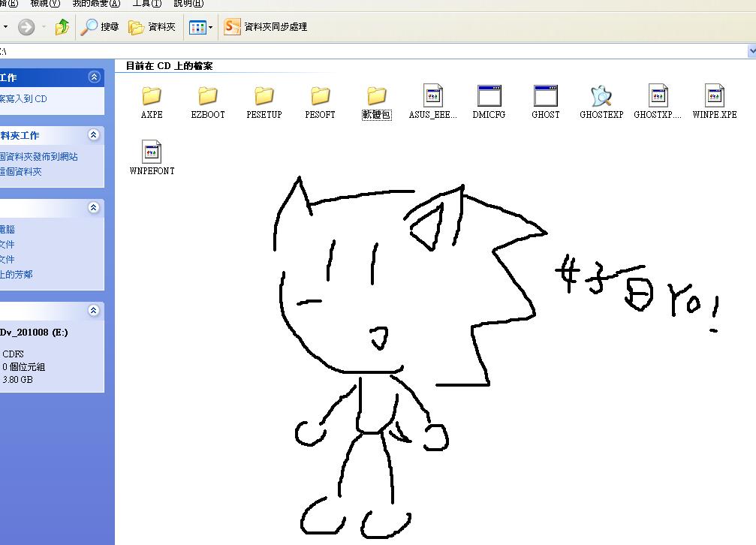The width and height of the screenshot is (756, 545).
Task: Collapse the 資料夾工作 side panel section
Action: [94, 135]
